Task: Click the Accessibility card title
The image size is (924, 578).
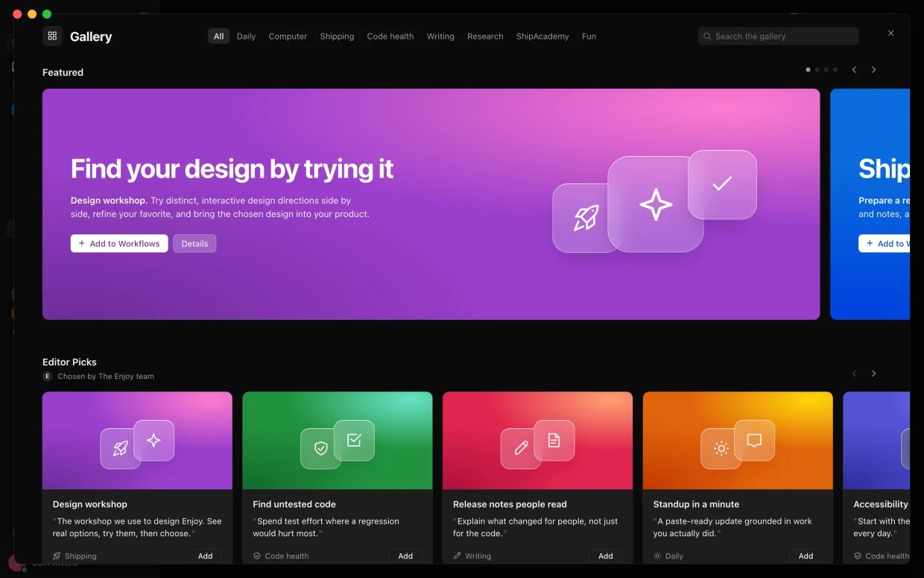Action: (881, 504)
